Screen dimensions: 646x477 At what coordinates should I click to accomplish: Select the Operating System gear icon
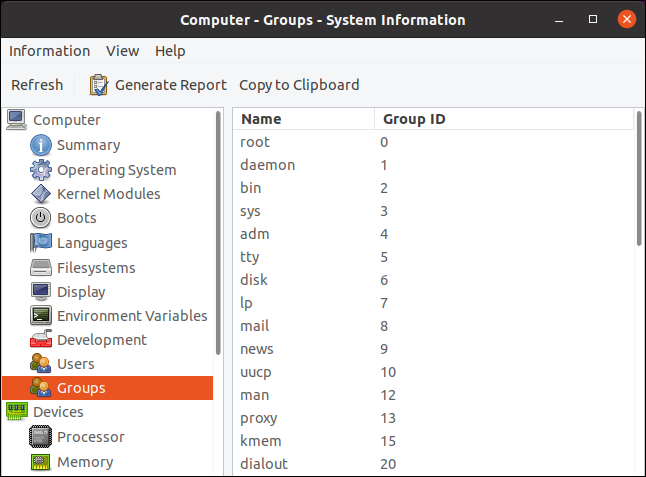click(x=40, y=170)
